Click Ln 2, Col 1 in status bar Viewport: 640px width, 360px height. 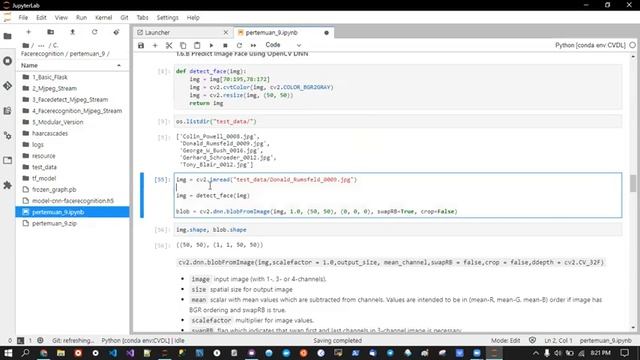558,340
